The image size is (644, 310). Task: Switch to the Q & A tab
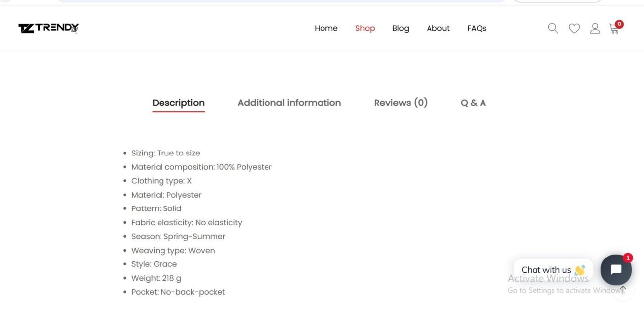(473, 103)
